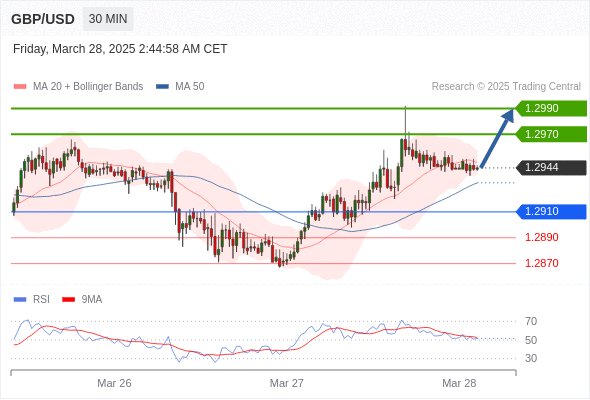The image size is (590, 400).
Task: Click the dark blue MA 50 legend swatch
Action: (x=162, y=87)
